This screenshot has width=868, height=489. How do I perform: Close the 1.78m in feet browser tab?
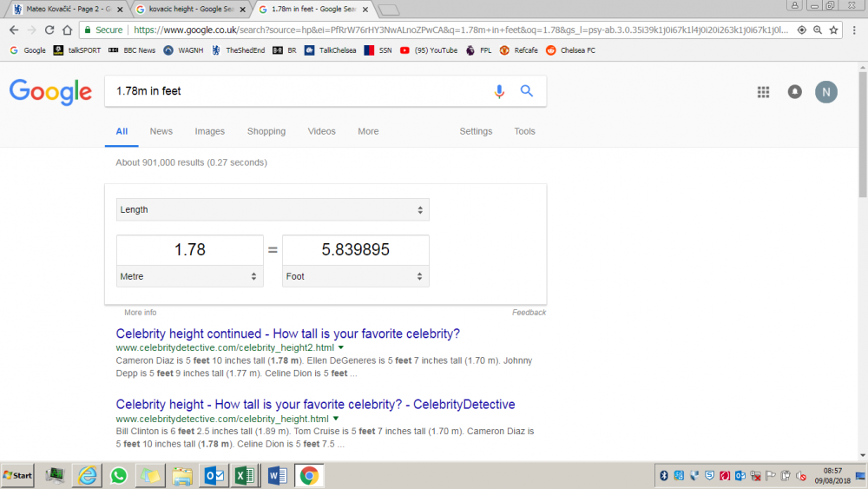[365, 10]
